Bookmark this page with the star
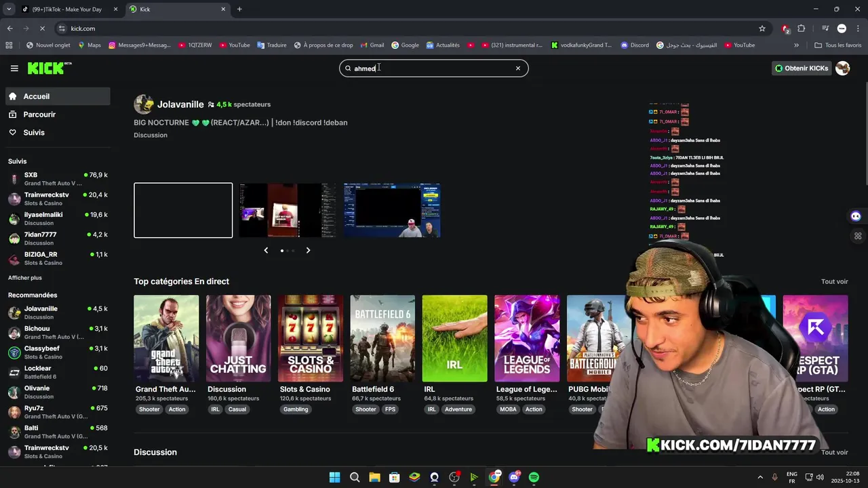 [x=762, y=28]
